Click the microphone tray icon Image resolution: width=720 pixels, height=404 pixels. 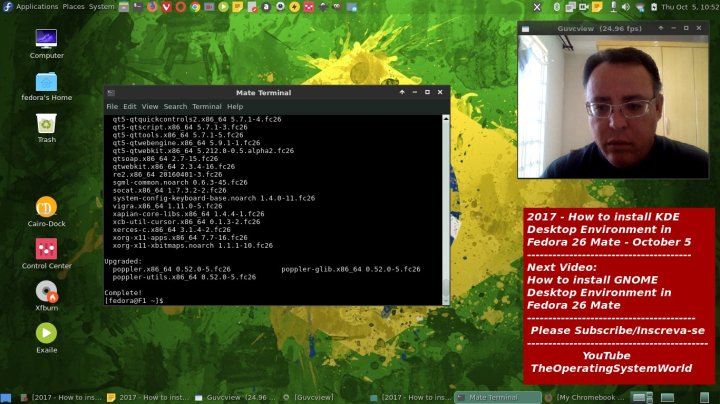[x=613, y=6]
